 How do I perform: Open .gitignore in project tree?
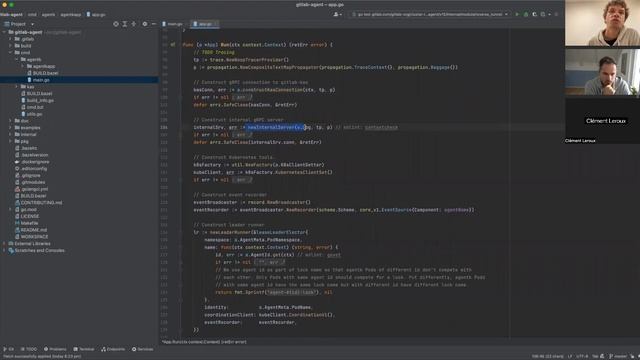(31, 176)
